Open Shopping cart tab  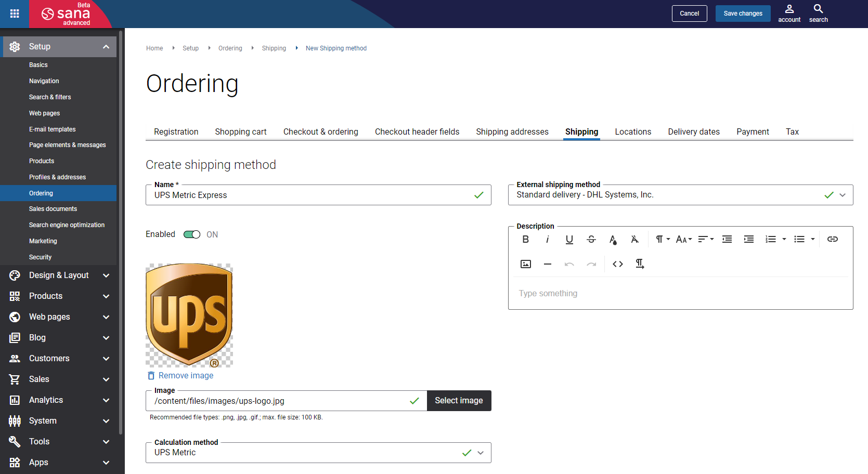241,132
